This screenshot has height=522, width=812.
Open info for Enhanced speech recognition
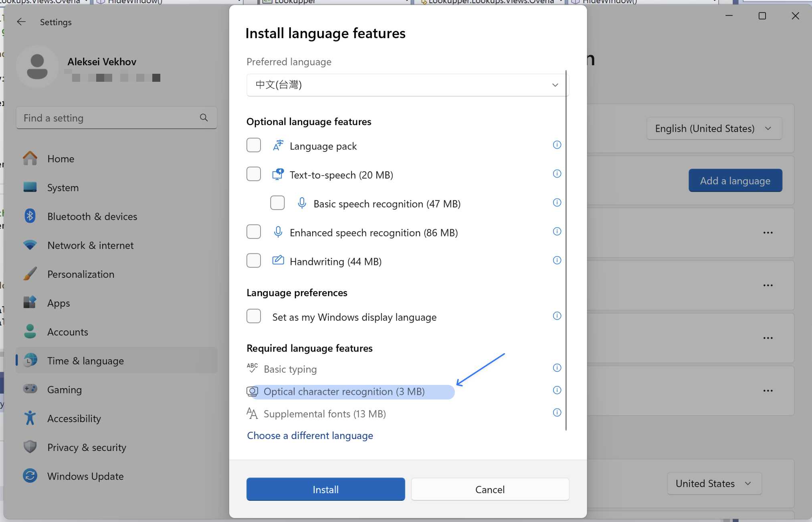click(x=557, y=231)
